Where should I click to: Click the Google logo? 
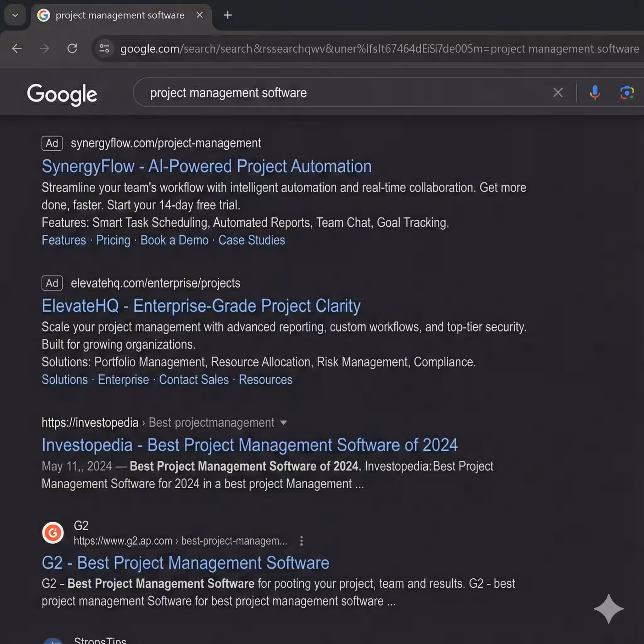pos(62,94)
